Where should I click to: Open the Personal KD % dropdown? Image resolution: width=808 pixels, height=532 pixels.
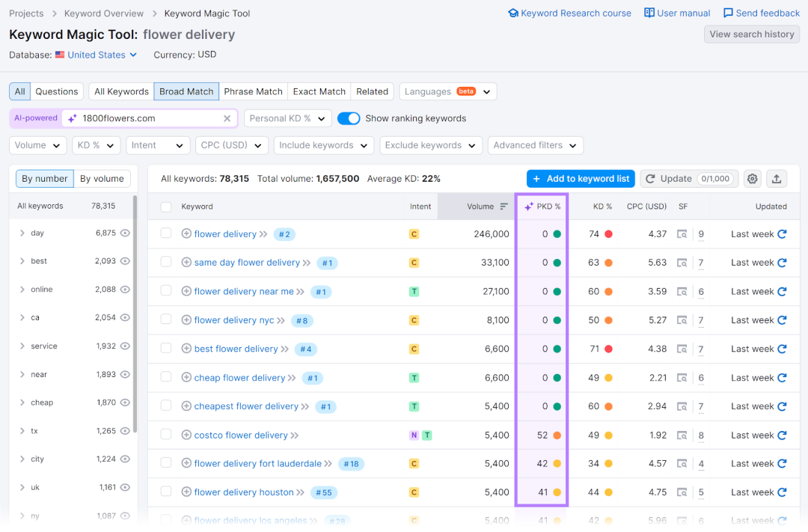click(x=287, y=118)
